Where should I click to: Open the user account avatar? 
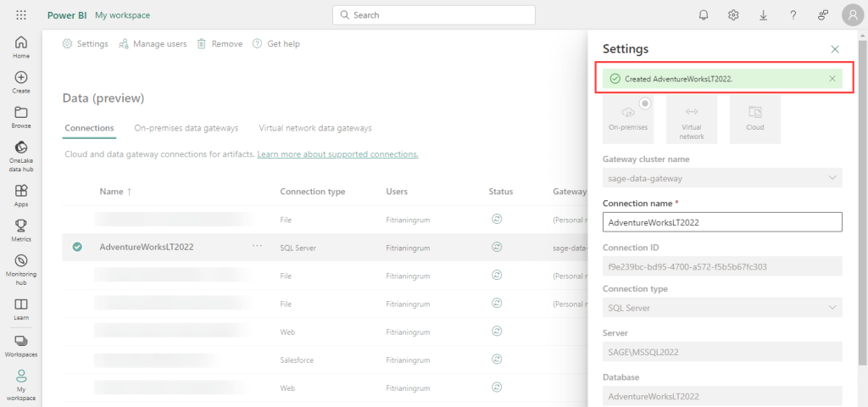tap(853, 15)
